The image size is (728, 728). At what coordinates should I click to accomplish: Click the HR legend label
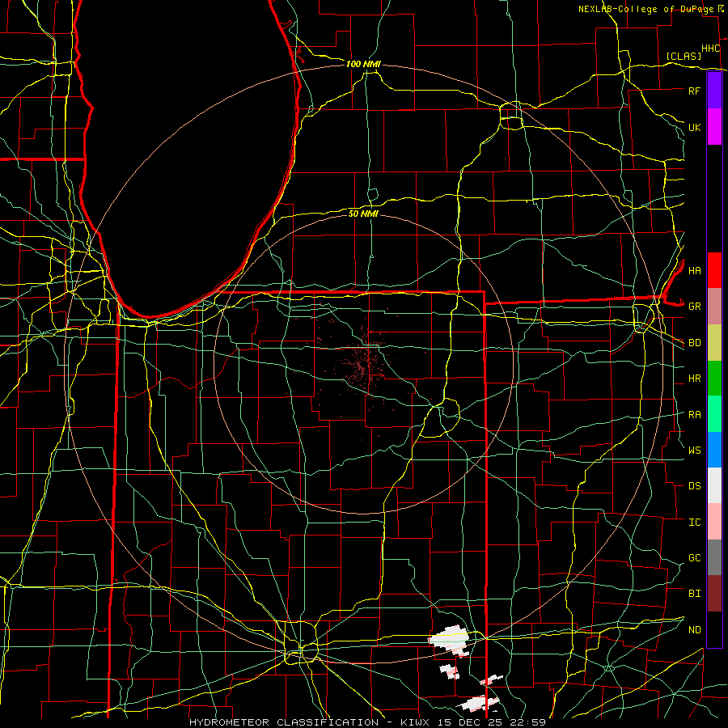coord(694,379)
